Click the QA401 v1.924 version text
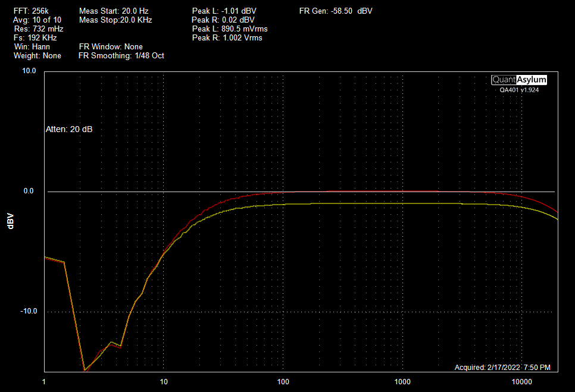This screenshot has height=392, width=575. click(519, 90)
